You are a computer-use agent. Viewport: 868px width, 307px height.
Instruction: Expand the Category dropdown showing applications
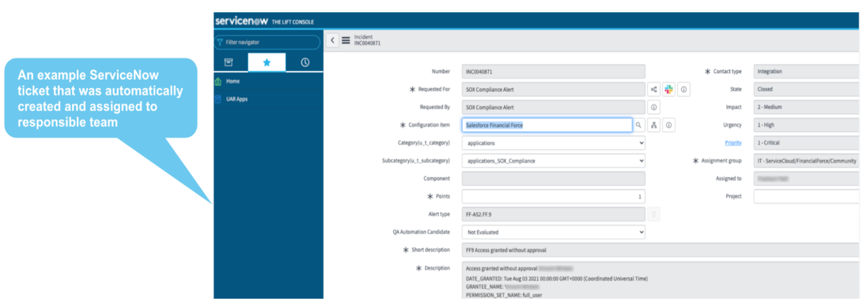(x=553, y=143)
